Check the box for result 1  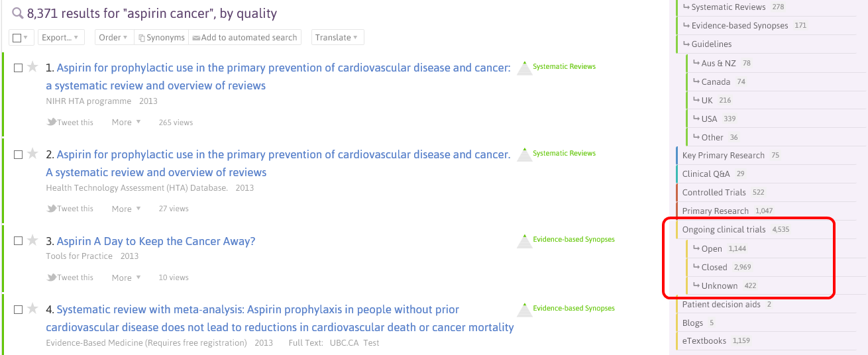pos(19,68)
